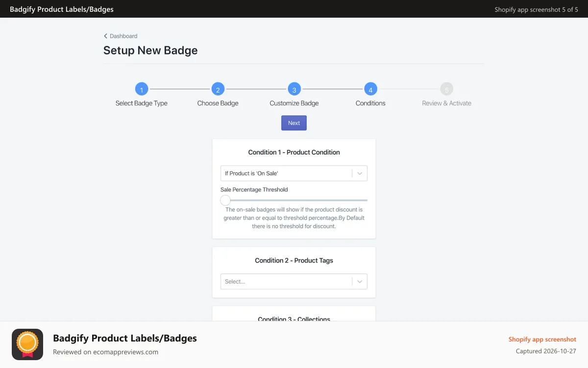588x368 pixels.
Task: Click the Badgify app logo icon
Action: 27,344
